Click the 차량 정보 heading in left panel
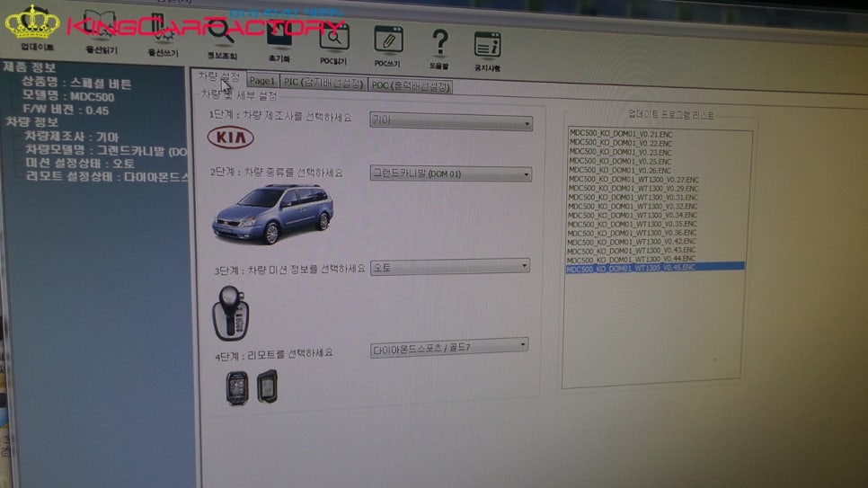The height and width of the screenshot is (488, 868). 31,122
